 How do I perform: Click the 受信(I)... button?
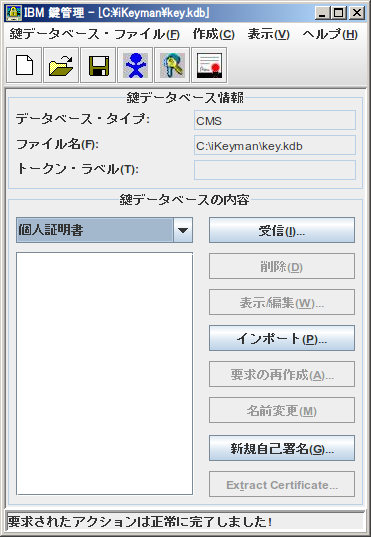pos(282,230)
